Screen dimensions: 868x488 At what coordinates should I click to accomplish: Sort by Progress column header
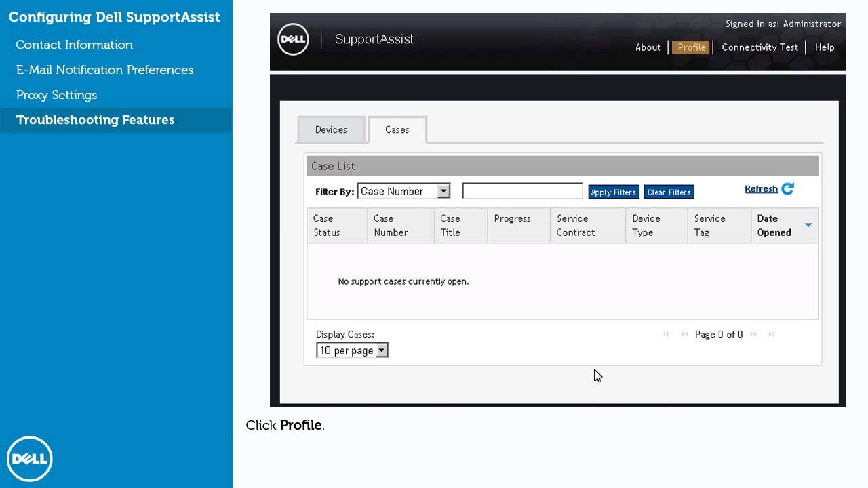coord(519,225)
